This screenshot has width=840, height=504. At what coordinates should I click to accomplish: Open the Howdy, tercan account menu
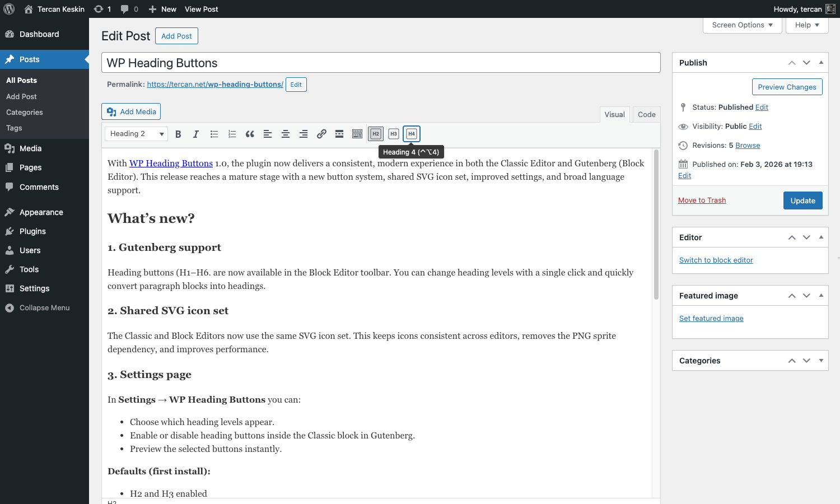point(805,9)
